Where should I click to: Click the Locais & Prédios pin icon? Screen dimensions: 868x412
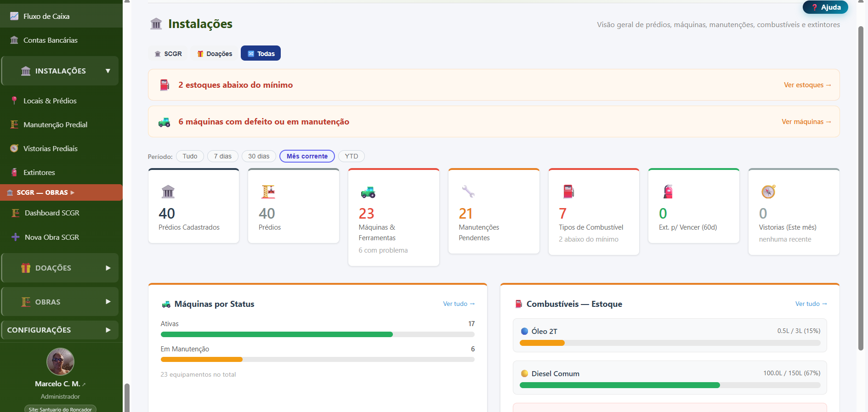14,101
